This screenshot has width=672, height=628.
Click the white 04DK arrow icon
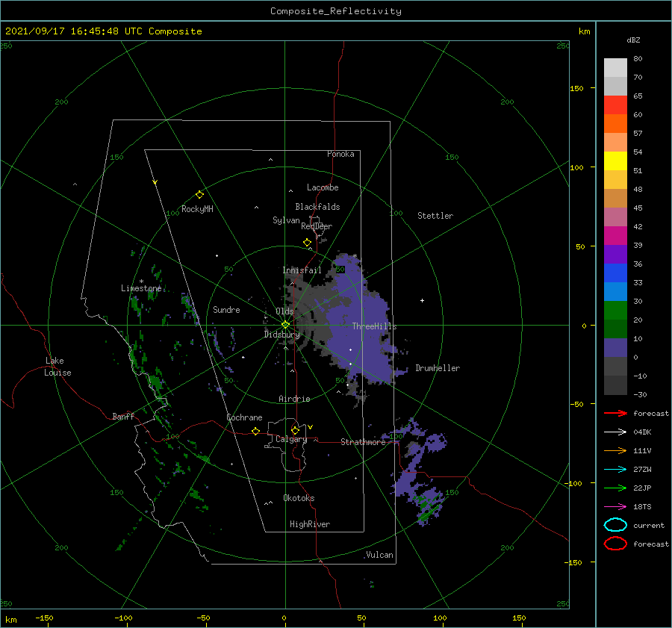[615, 432]
